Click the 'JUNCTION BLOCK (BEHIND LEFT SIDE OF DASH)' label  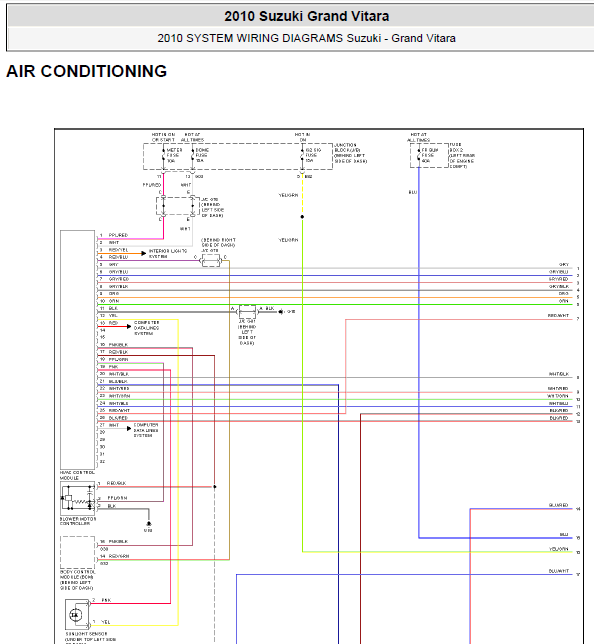click(350, 153)
